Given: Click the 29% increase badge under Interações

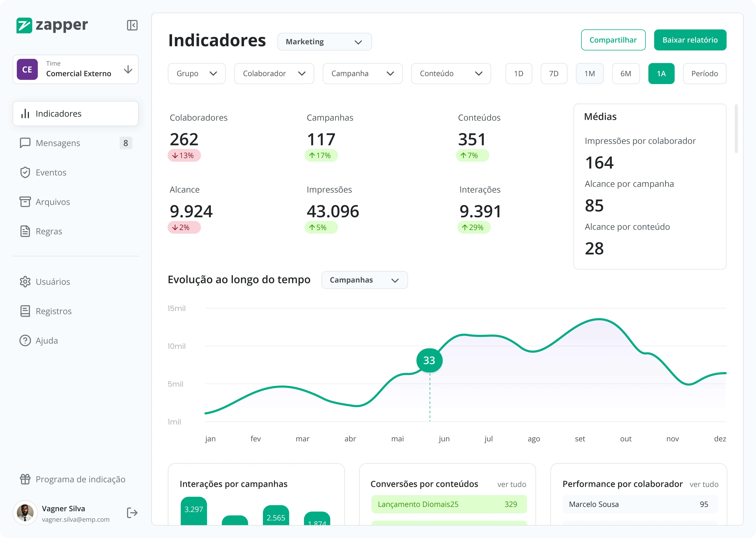Looking at the screenshot, I should pyautogui.click(x=474, y=227).
